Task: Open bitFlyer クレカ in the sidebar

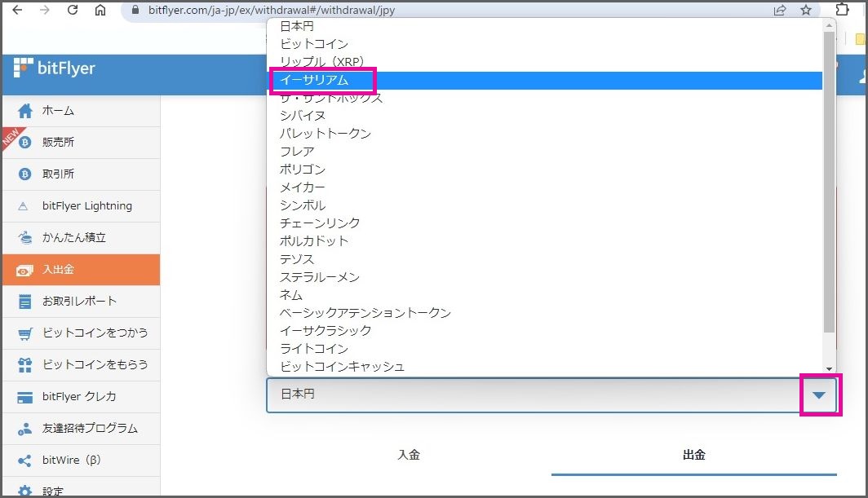Action: tap(82, 397)
